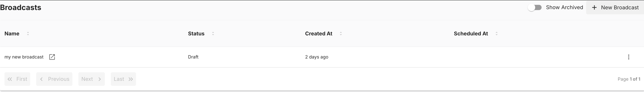Go to the Previous page
This screenshot has height=92, width=644.
(54, 79)
